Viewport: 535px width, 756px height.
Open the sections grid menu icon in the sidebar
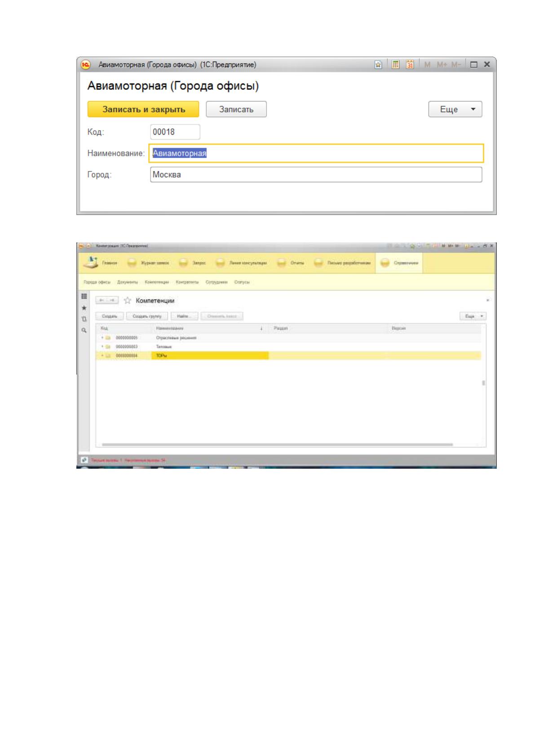coord(84,296)
